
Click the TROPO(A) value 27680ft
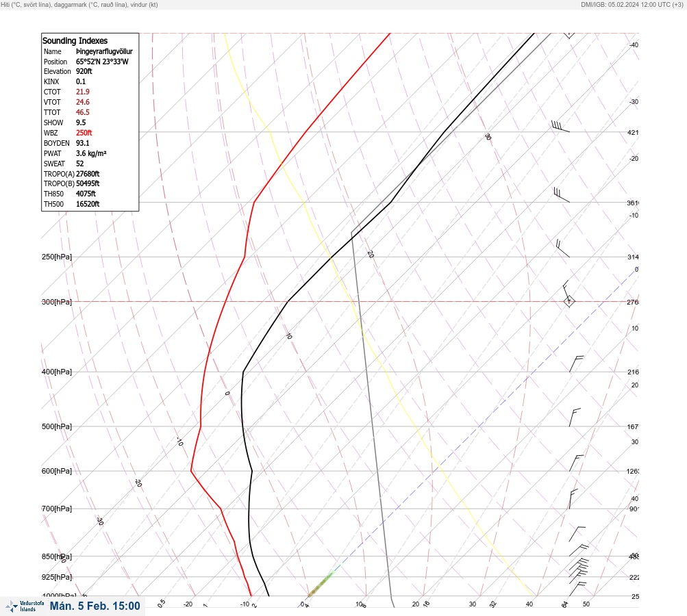88,174
